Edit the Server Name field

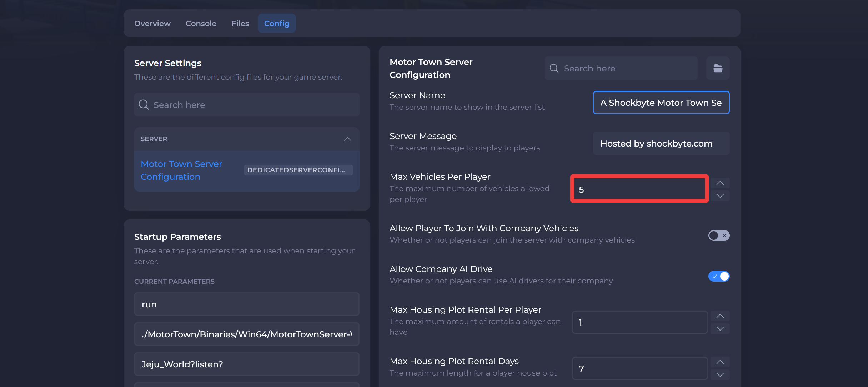[661, 103]
